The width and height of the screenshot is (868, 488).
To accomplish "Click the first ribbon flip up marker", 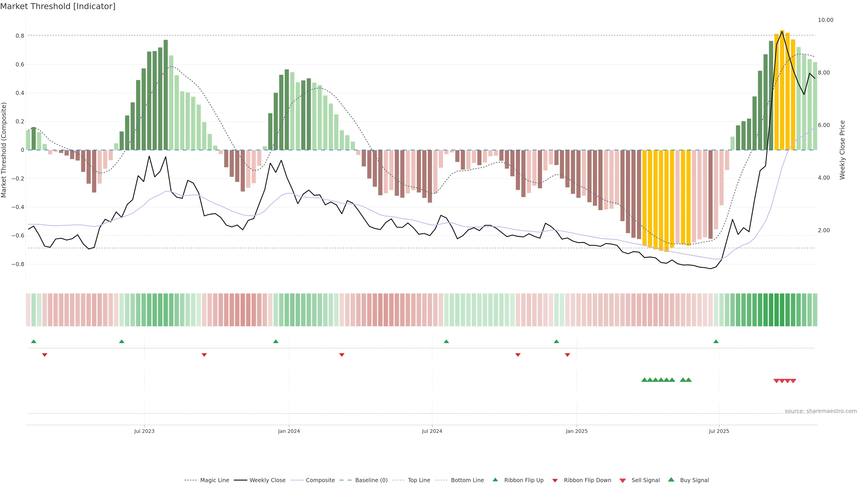I will [33, 342].
